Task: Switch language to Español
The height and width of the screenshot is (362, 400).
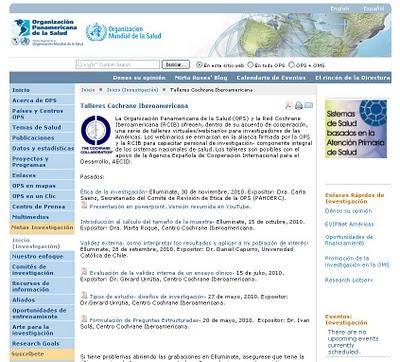Action: pyautogui.click(x=374, y=9)
